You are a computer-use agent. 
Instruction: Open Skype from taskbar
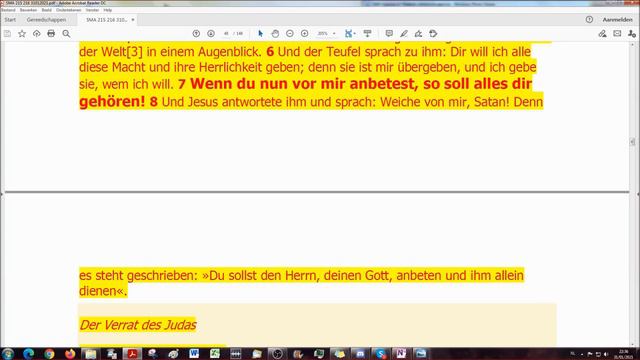[x=380, y=353]
